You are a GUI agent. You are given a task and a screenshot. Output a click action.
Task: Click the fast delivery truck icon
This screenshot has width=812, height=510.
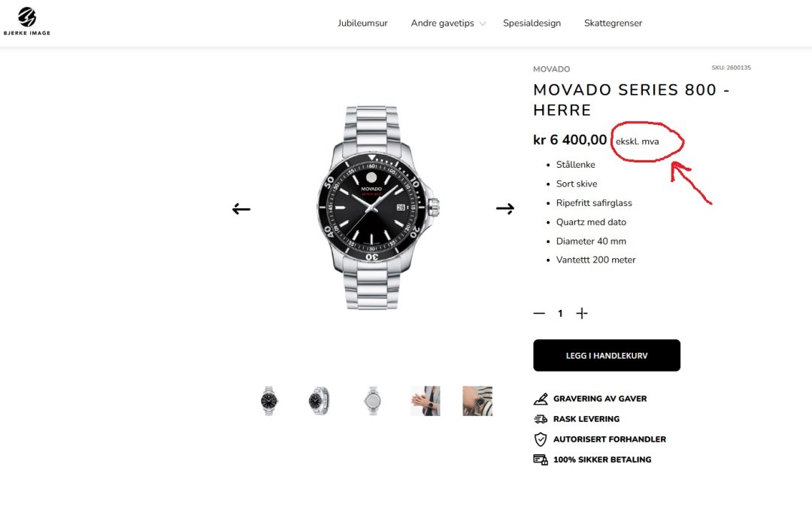[x=541, y=419]
